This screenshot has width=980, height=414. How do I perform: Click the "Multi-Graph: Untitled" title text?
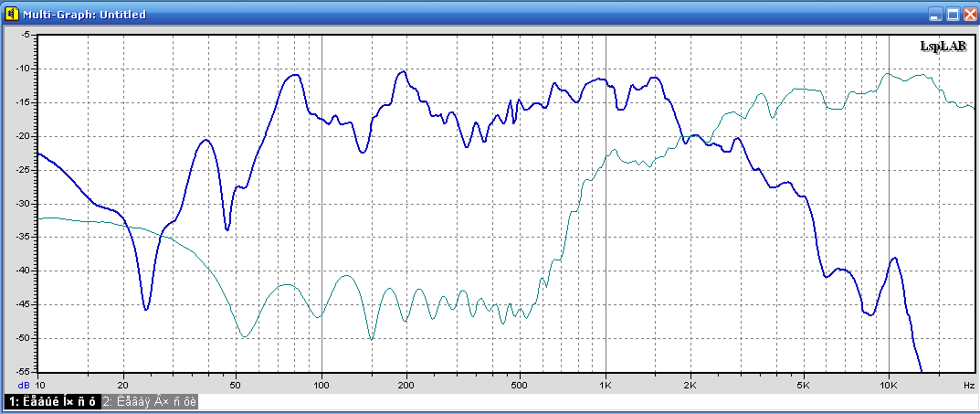click(x=84, y=14)
